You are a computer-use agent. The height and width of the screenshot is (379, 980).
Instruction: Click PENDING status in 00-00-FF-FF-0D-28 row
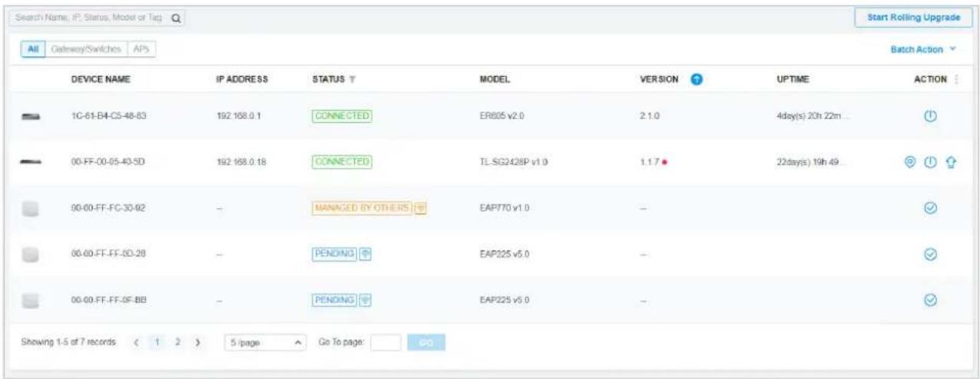click(336, 254)
